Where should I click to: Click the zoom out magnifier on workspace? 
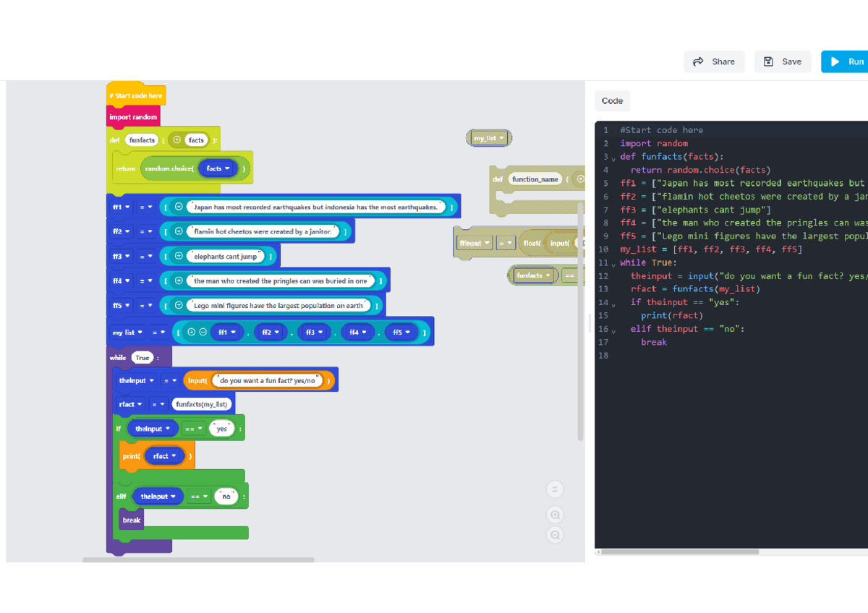555,536
